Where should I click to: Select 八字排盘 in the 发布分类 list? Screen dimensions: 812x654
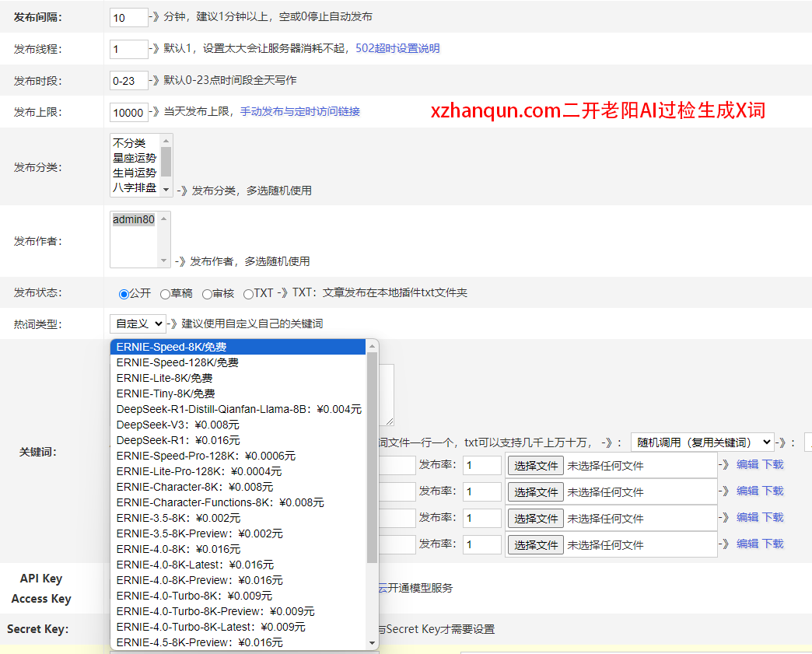[135, 187]
